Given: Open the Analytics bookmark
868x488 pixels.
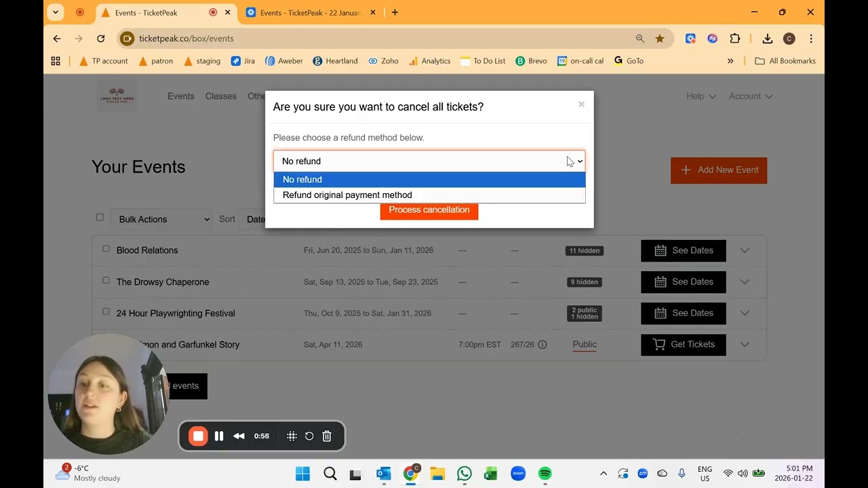Looking at the screenshot, I should click(429, 61).
